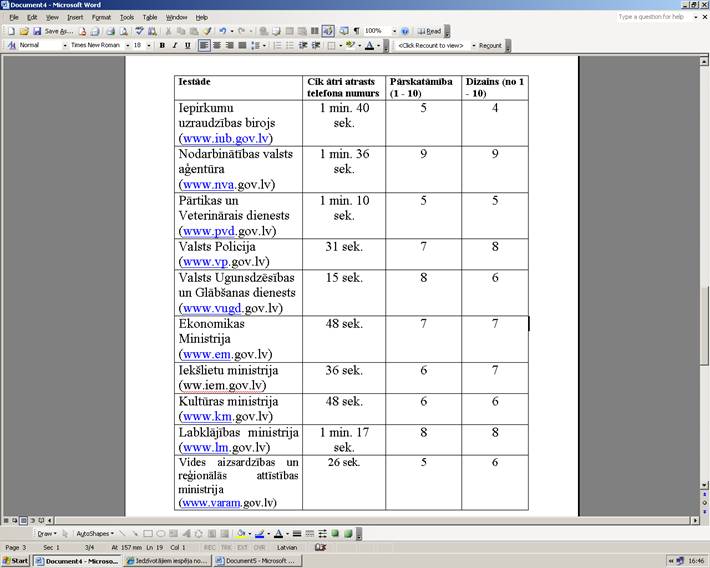The width and height of the screenshot is (710, 568).
Task: Click the Save icon in the toolbar
Action: pos(37,31)
